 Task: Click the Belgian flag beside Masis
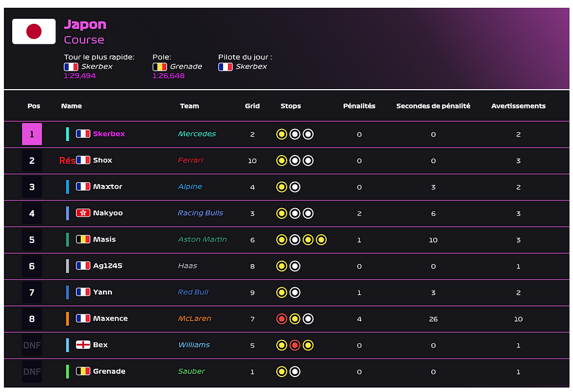83,239
